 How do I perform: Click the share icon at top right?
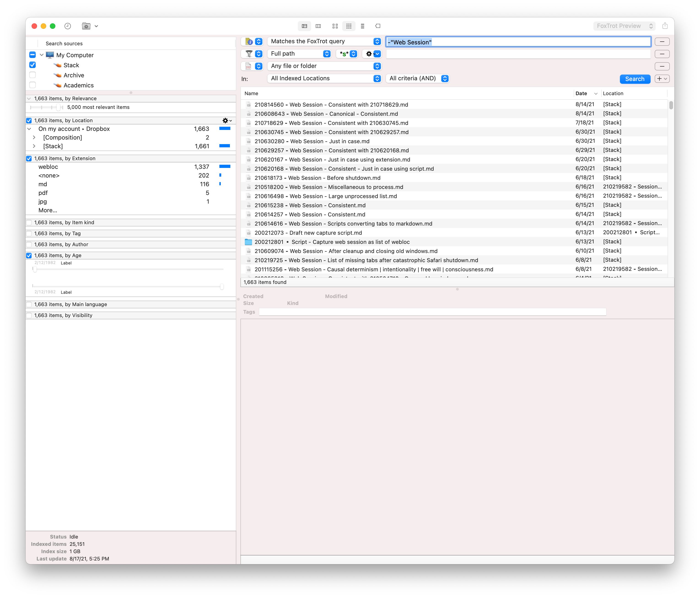665,26
